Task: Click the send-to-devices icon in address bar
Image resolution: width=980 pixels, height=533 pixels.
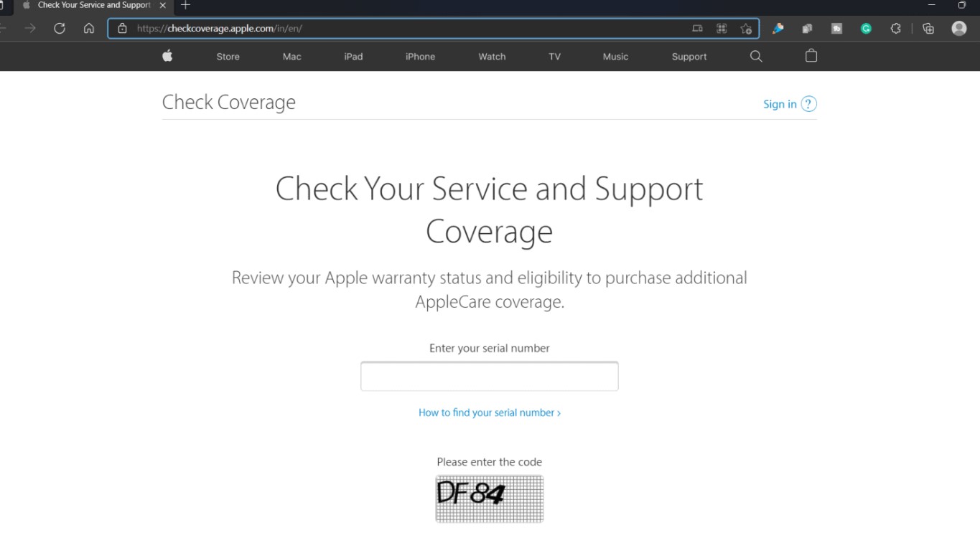Action: [697, 29]
